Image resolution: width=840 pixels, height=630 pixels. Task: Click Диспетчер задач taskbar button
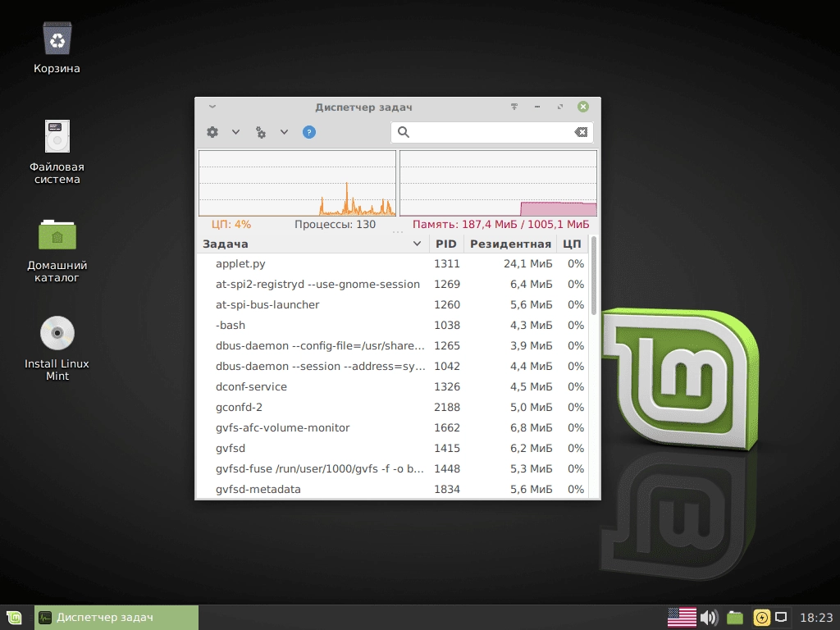(x=116, y=618)
